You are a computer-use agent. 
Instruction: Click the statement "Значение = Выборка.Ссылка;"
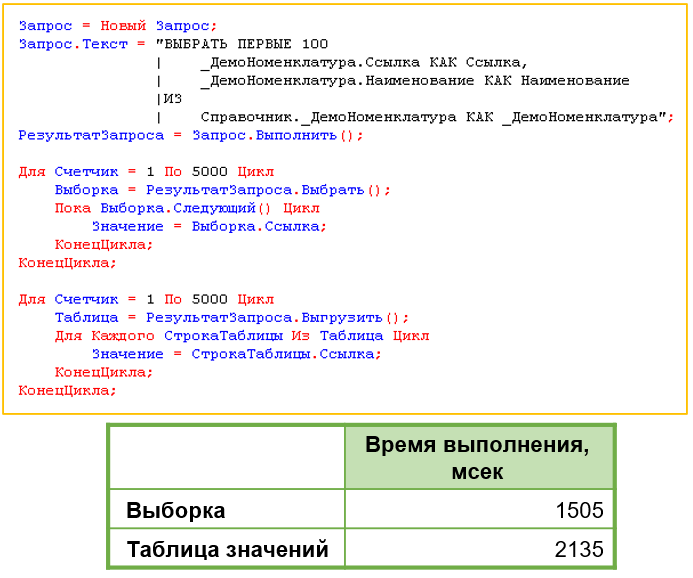[x=209, y=226]
